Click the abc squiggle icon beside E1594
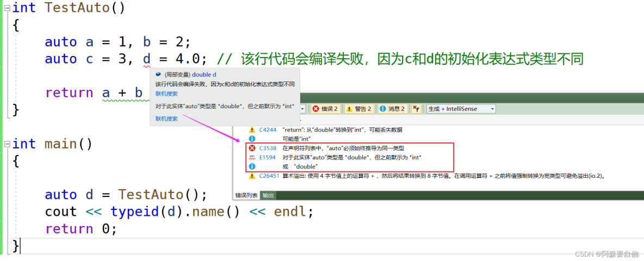 coord(252,157)
